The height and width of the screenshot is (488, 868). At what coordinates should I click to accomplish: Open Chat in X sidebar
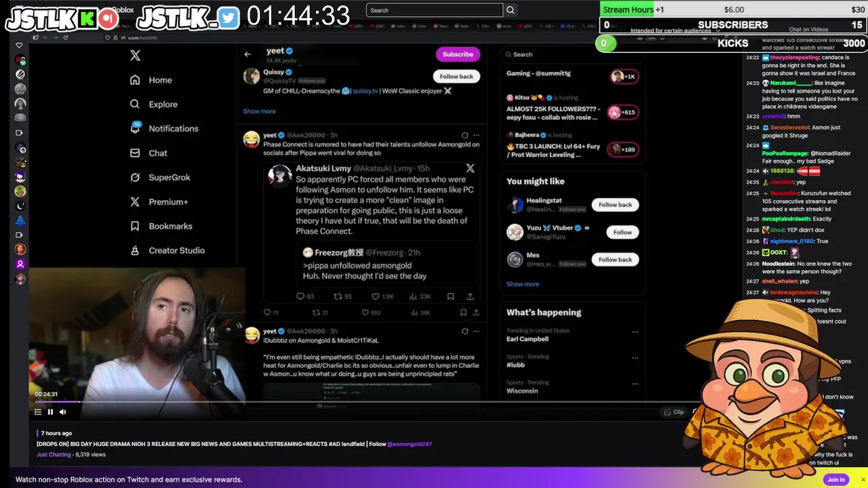149,153
